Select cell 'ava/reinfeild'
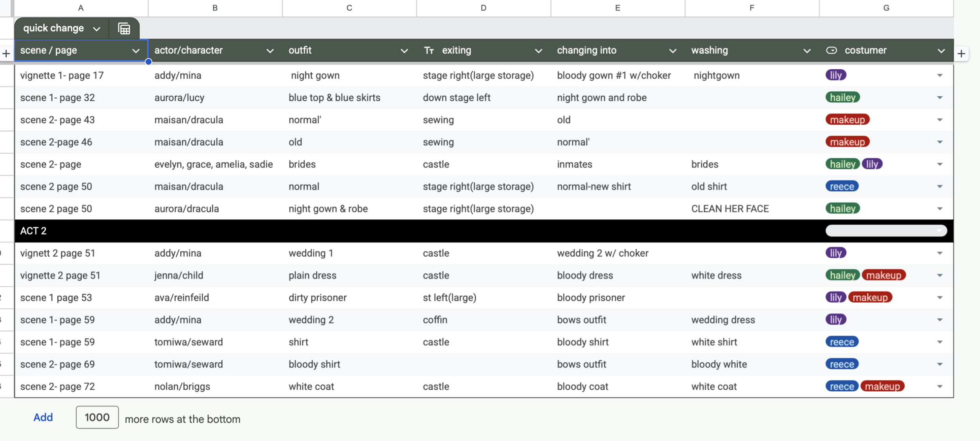Image resolution: width=980 pixels, height=441 pixels. [x=215, y=298]
